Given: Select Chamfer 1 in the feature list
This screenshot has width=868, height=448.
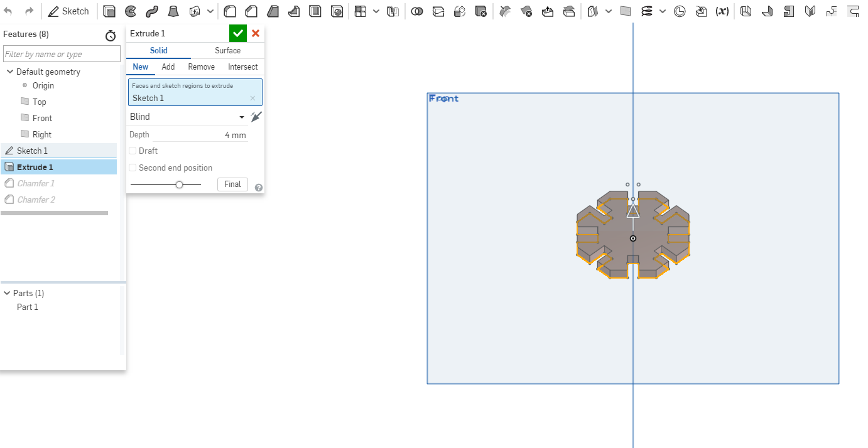Looking at the screenshot, I should click(x=36, y=183).
